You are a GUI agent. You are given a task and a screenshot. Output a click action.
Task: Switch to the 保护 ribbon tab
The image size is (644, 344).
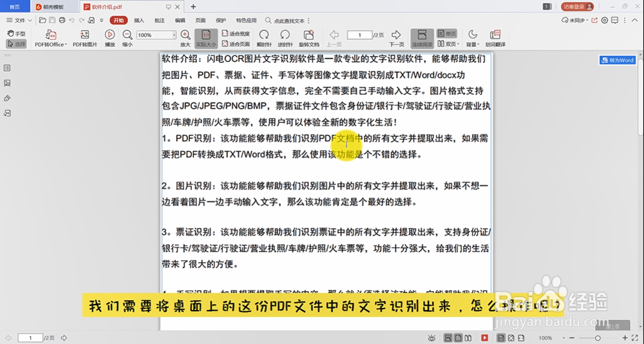point(220,20)
